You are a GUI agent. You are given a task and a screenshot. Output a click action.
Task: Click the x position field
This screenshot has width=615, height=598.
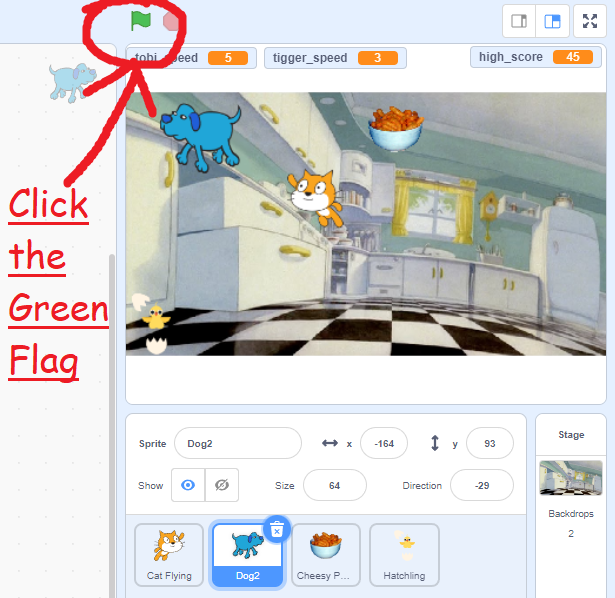pos(383,443)
